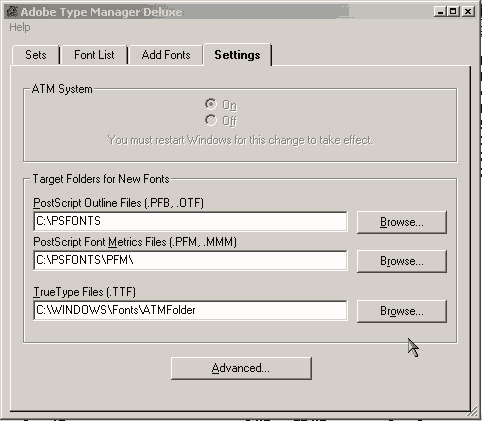Select the ATM System On radio button
Screen dimensions: 482x421
pyautogui.click(x=211, y=104)
